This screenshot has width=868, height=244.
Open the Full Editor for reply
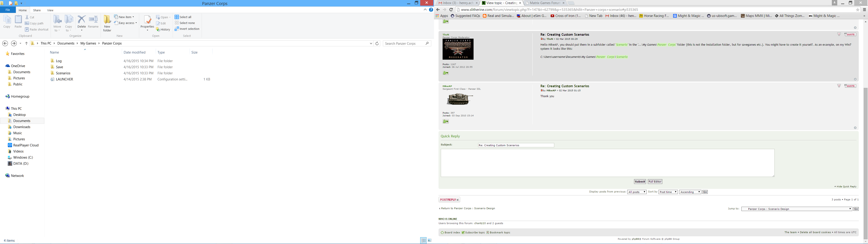(655, 182)
